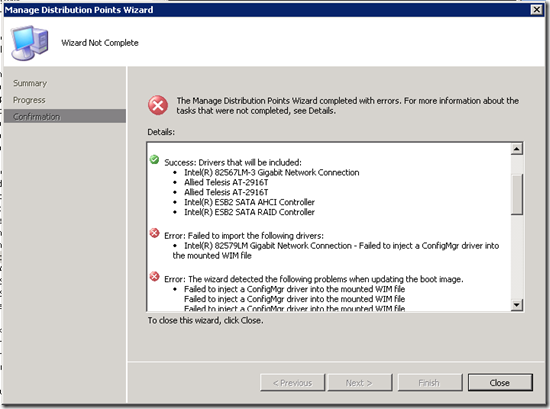
Task: Click red icon beside 'Failed to import' error
Action: click(x=154, y=233)
